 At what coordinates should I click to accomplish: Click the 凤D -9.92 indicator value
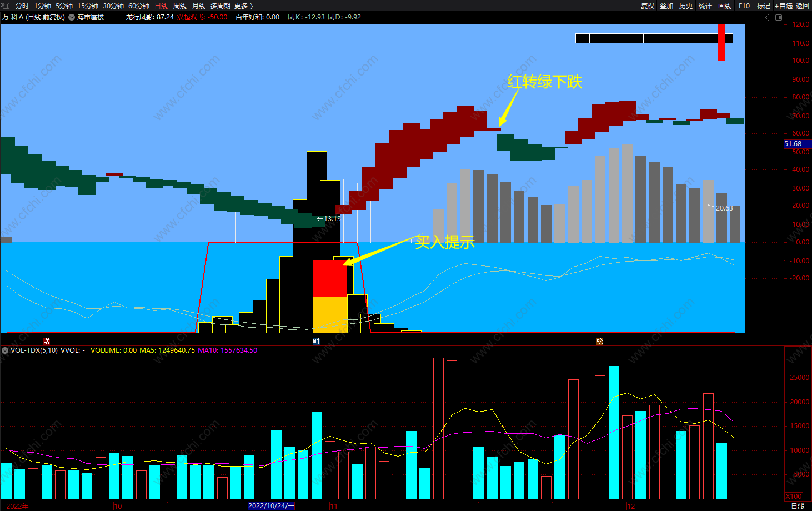click(344, 17)
